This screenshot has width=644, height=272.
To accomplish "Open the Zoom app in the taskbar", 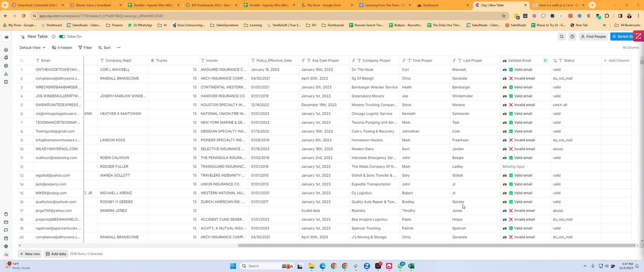I will coord(367,266).
